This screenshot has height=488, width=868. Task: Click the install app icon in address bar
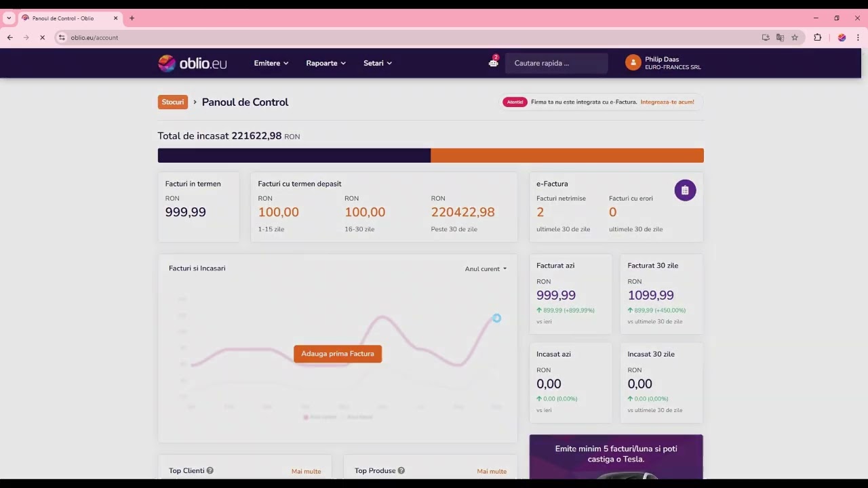click(x=766, y=37)
